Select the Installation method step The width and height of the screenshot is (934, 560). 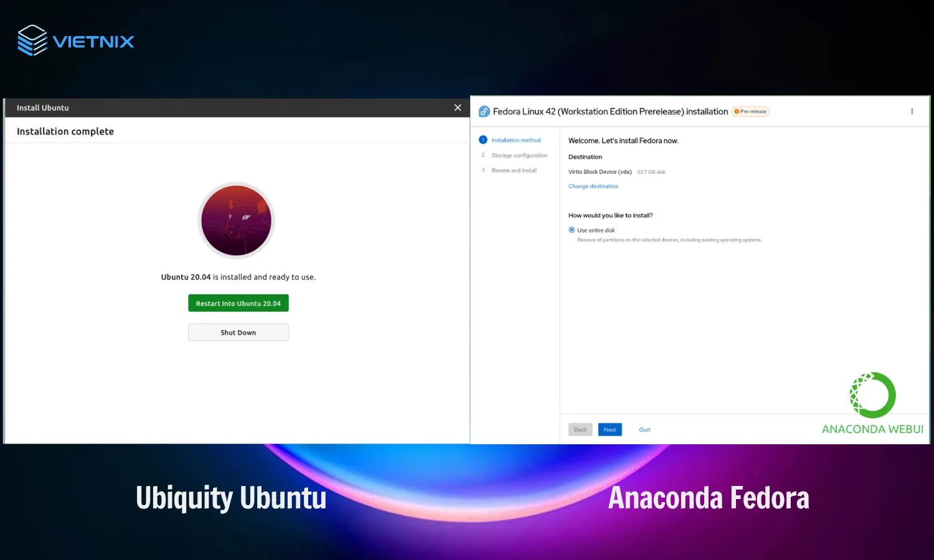point(516,140)
